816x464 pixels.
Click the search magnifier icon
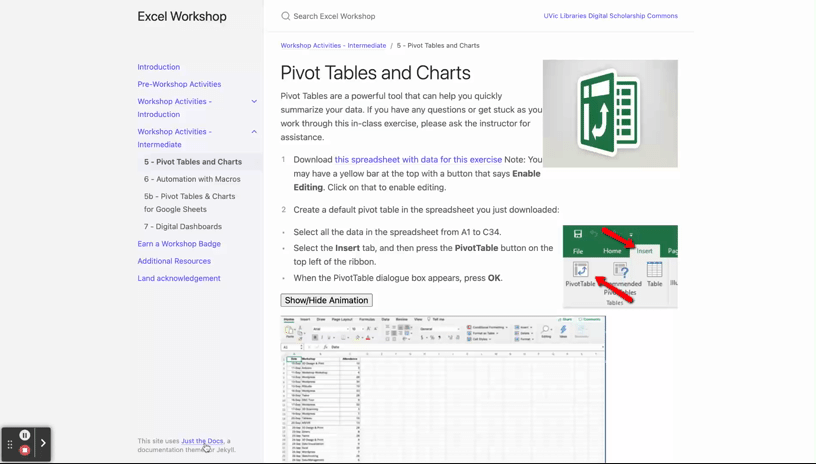[285, 16]
